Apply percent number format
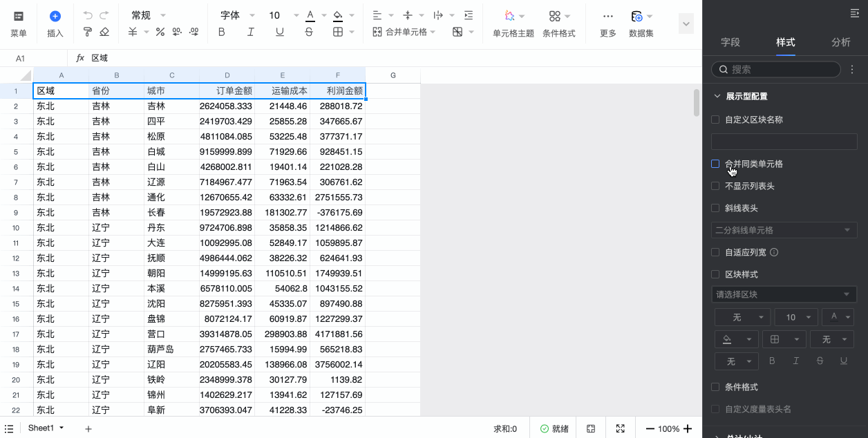 click(160, 32)
